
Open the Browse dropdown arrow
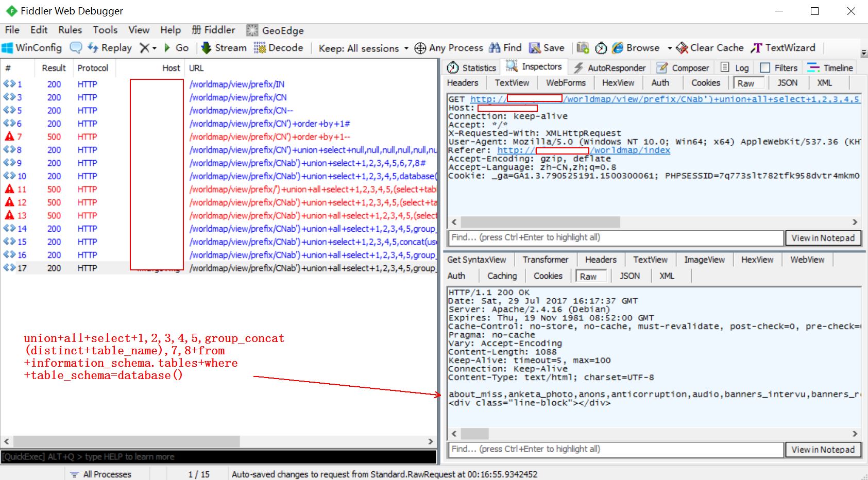click(x=670, y=48)
